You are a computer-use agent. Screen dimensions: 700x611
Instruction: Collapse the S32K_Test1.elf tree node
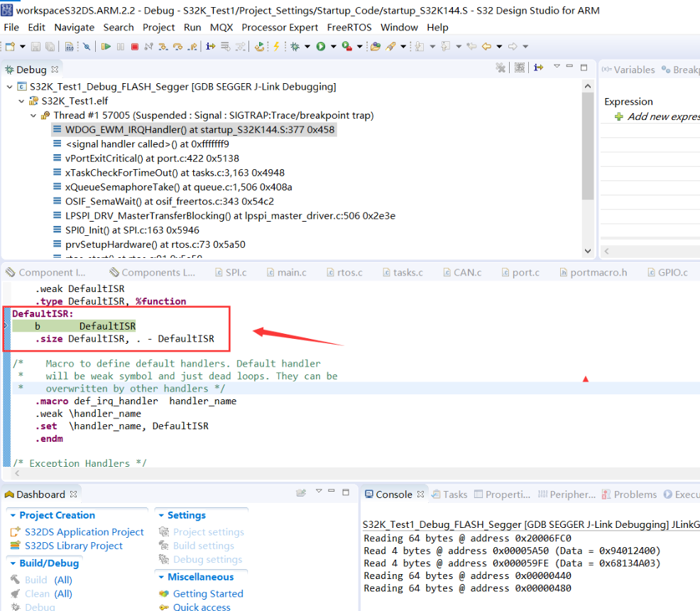click(x=21, y=102)
